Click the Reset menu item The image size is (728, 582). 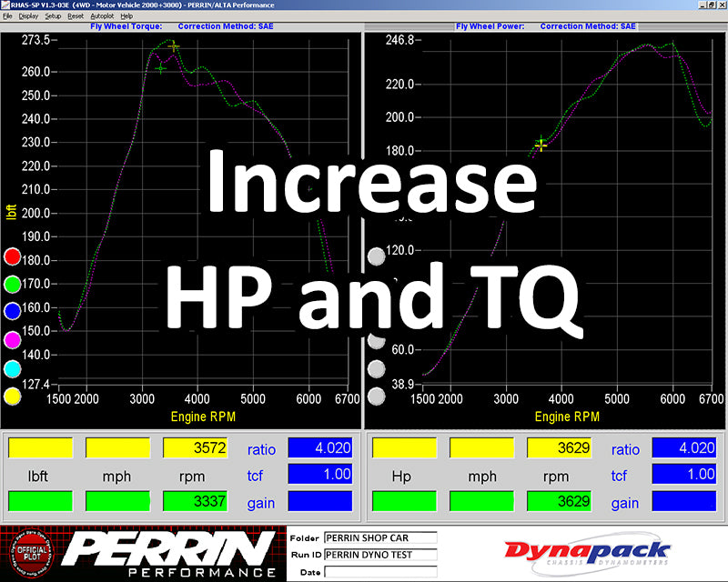click(x=76, y=16)
